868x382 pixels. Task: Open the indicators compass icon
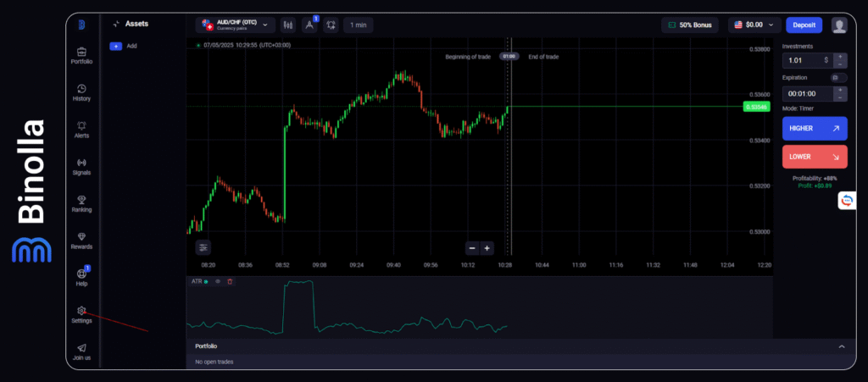310,25
